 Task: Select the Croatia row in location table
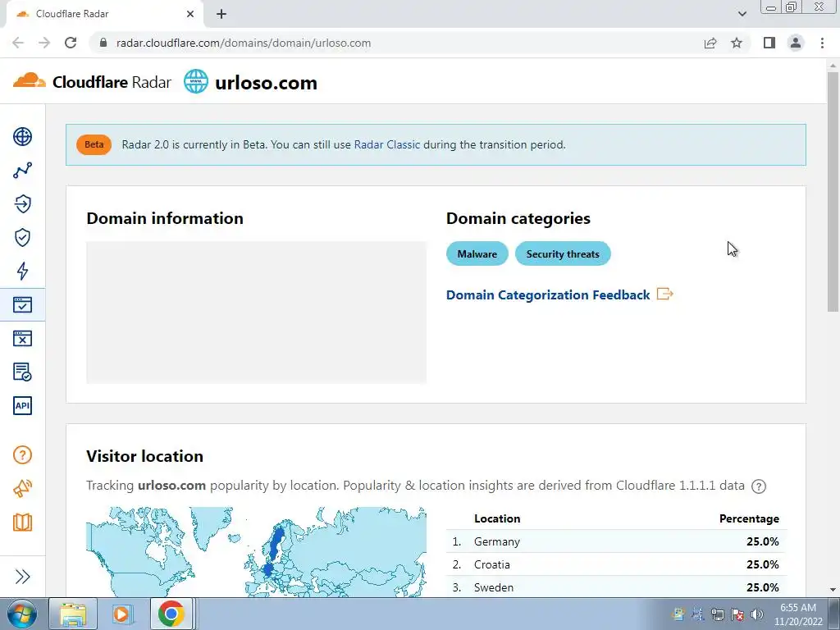[616, 564]
